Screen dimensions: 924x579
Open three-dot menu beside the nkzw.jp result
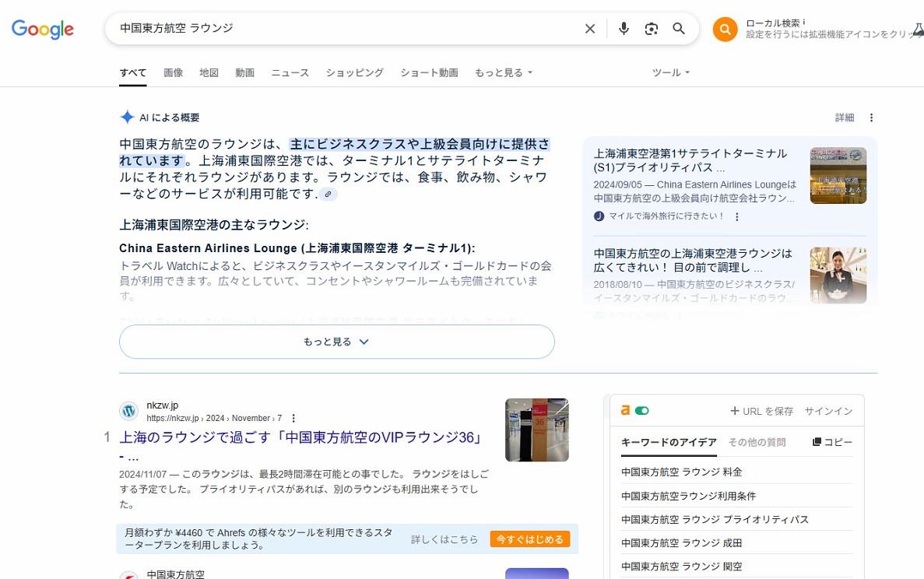click(x=293, y=418)
